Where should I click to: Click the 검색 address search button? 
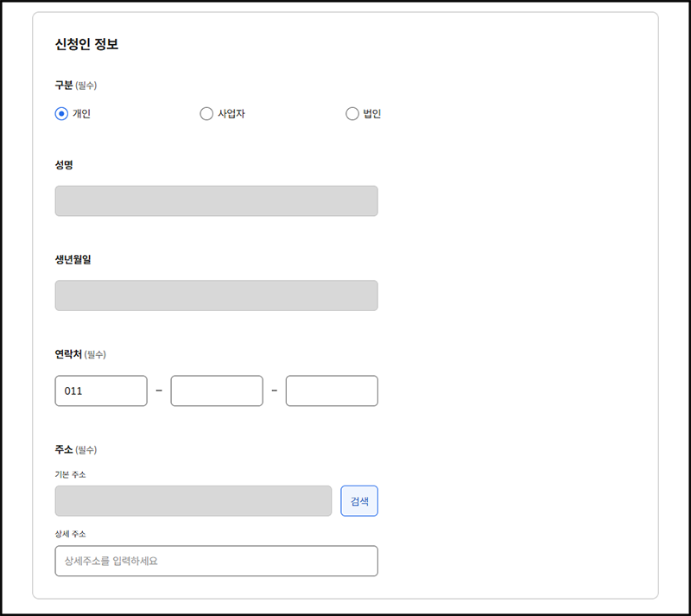(x=359, y=501)
